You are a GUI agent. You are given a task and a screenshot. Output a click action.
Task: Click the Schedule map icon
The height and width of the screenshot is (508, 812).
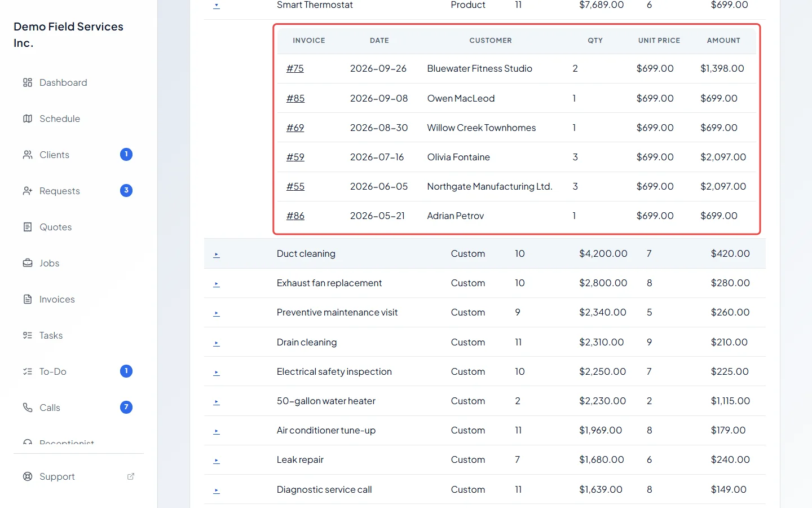pyautogui.click(x=28, y=119)
